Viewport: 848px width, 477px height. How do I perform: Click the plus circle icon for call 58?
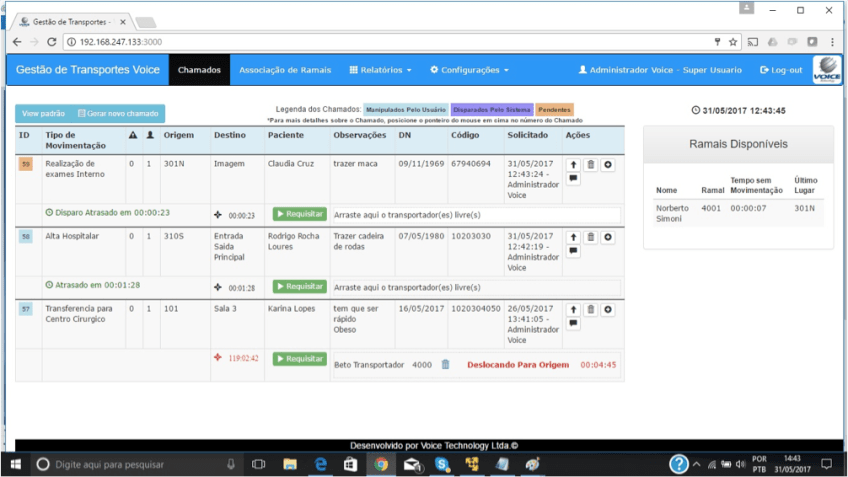pos(608,238)
